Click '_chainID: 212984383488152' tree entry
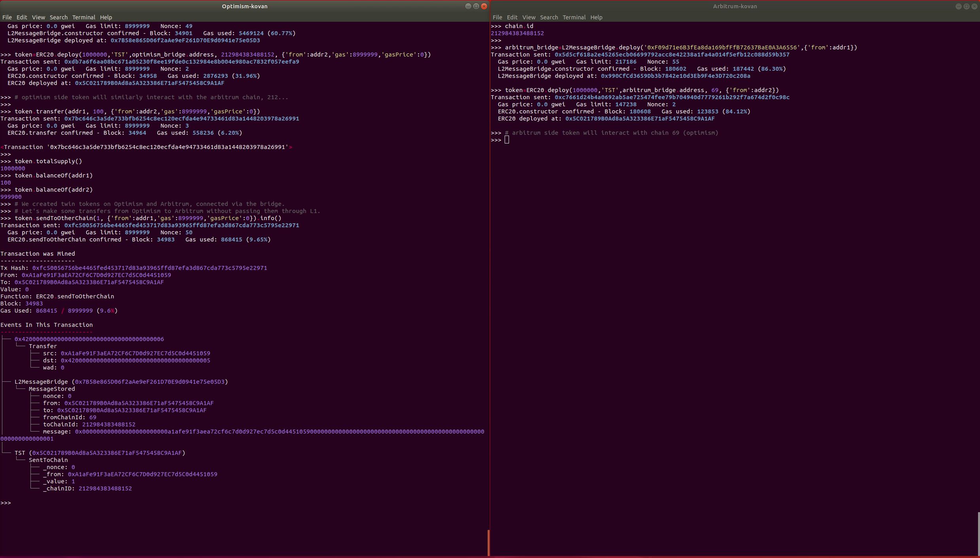The height and width of the screenshot is (558, 980). tap(87, 488)
